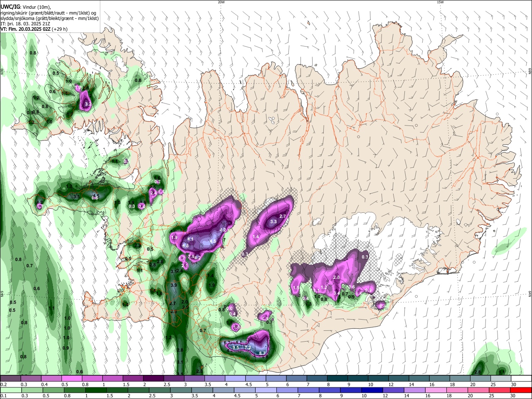Click the 7.2 precipitation value on the map
The height and width of the screenshot is (399, 532).
pyautogui.click(x=248, y=347)
